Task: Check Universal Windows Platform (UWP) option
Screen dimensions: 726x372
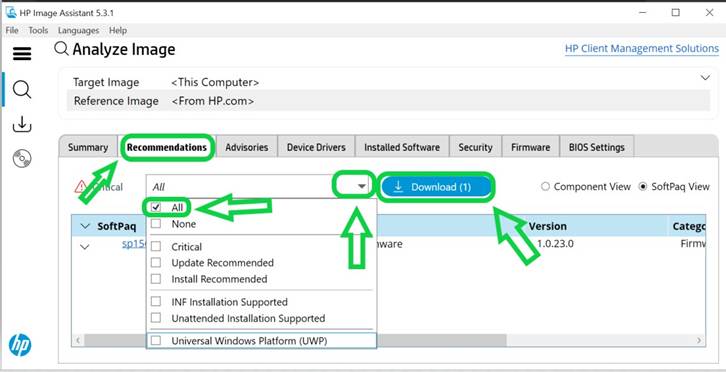Action: click(156, 340)
